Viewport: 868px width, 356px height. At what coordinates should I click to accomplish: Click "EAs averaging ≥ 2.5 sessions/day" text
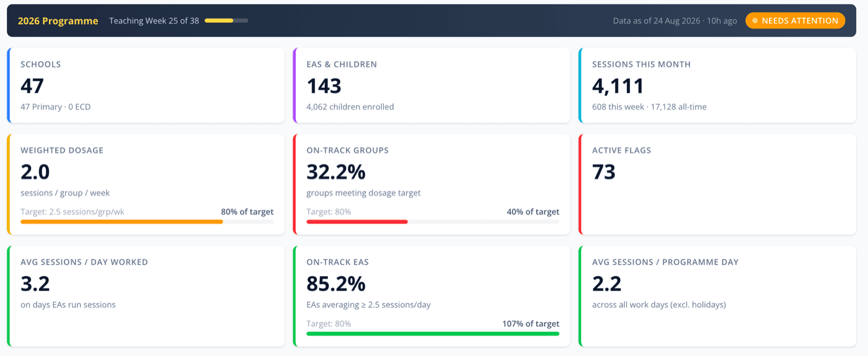click(368, 305)
